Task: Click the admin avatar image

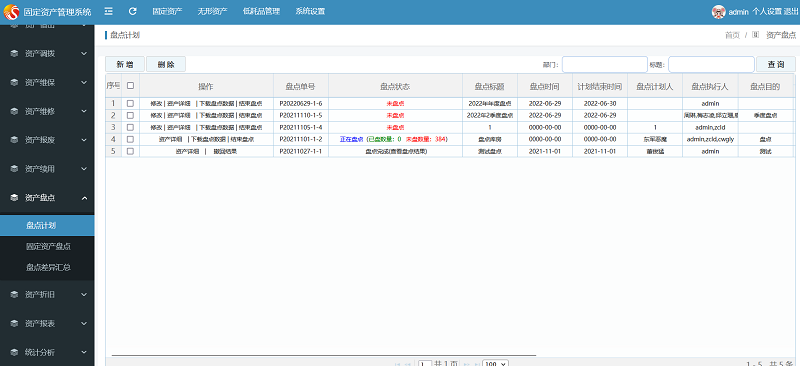Action: [x=718, y=12]
